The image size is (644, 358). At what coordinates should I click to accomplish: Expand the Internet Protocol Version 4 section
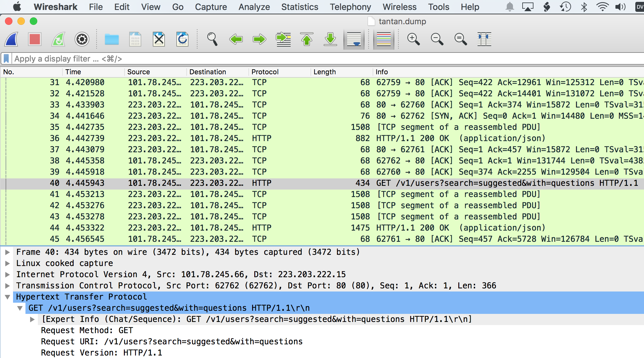coord(7,274)
